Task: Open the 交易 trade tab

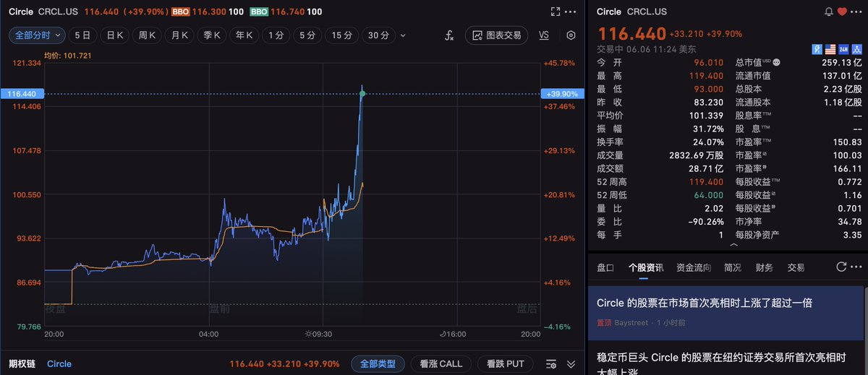Action: [x=796, y=267]
